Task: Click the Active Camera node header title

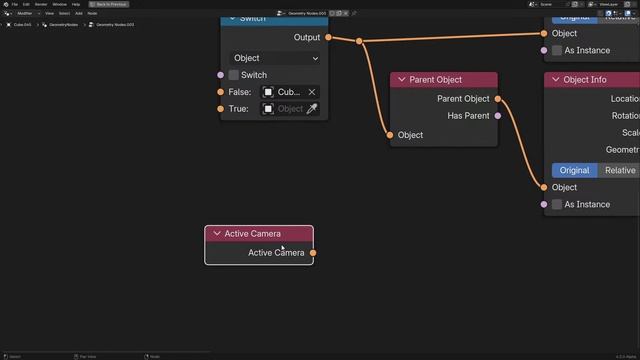Action: [252, 234]
